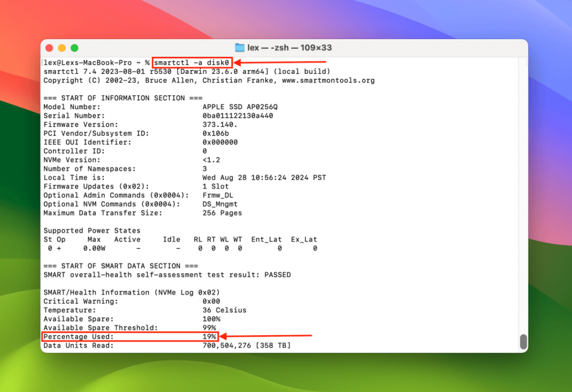Click the green zoom traffic light button
The width and height of the screenshot is (572, 392).
pos(74,47)
